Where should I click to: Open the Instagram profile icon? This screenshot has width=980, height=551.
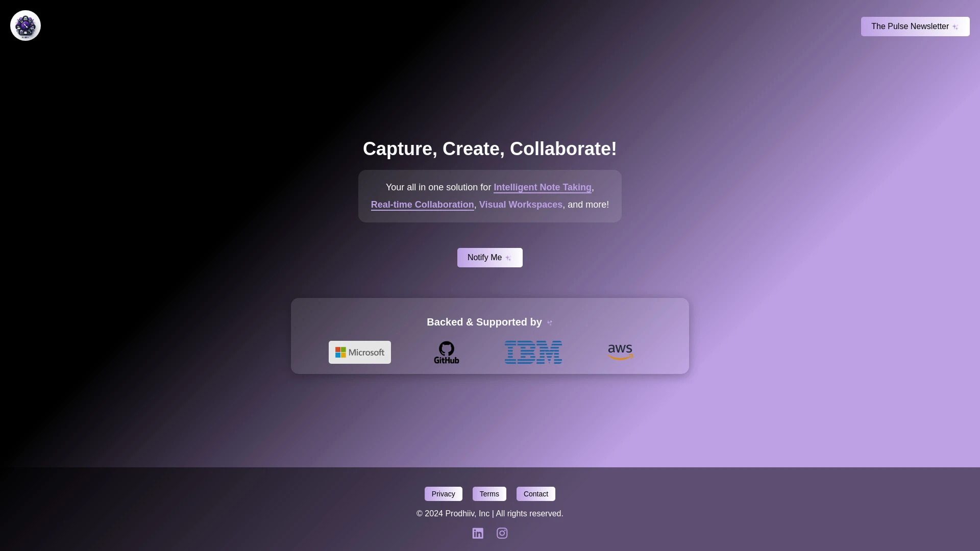tap(502, 533)
